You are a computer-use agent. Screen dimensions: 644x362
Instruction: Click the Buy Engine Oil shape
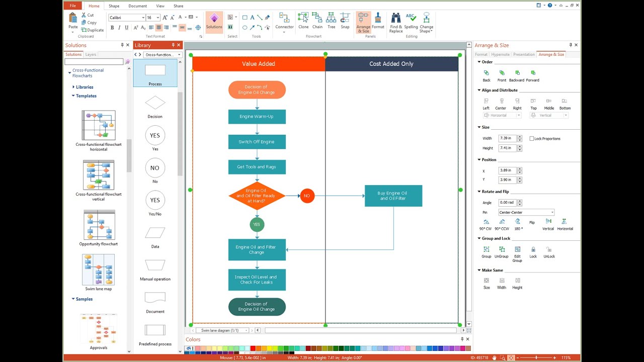click(x=393, y=196)
